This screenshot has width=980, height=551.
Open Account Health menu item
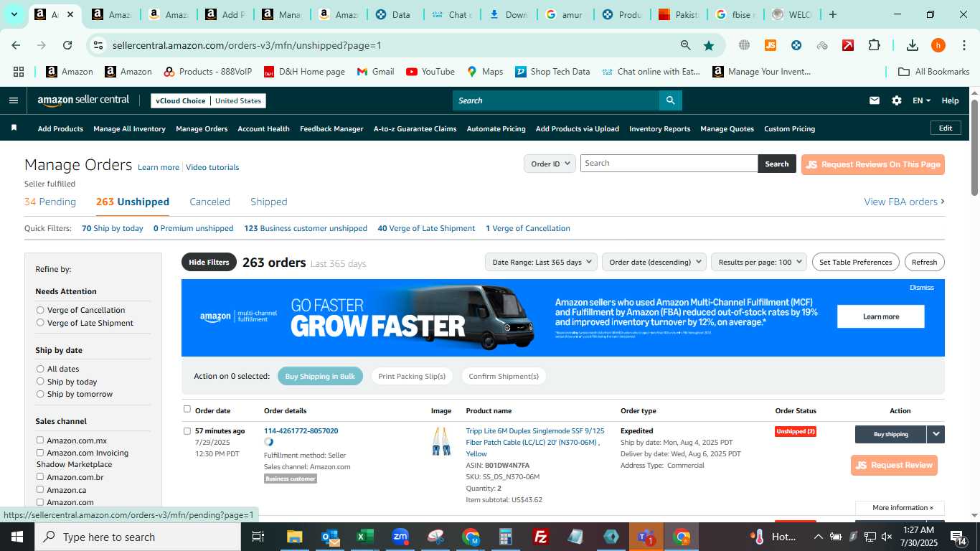click(x=263, y=128)
